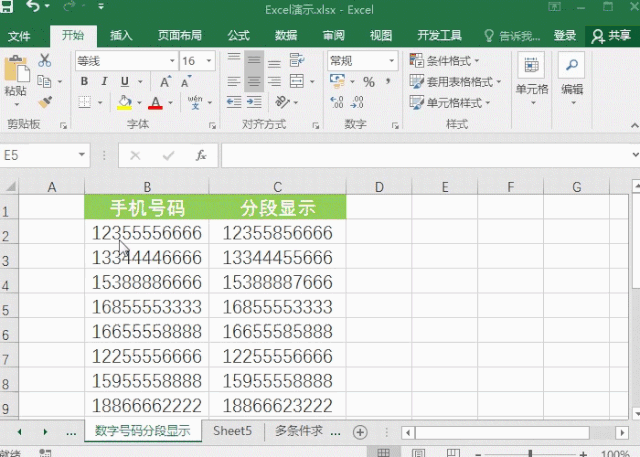Apply Comma style button
640x457 pixels.
coord(388,81)
